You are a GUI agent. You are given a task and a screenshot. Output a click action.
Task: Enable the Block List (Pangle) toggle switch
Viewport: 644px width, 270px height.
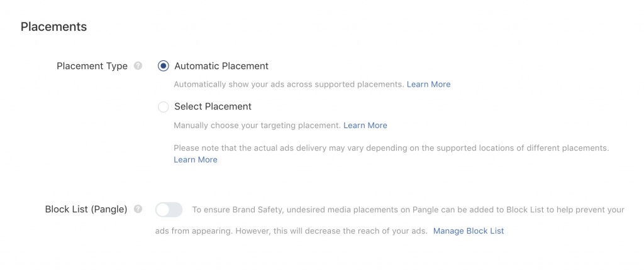169,209
